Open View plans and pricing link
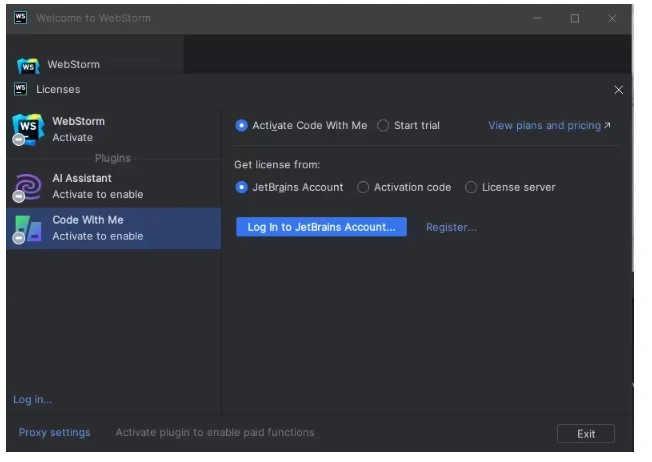This screenshot has width=652, height=462. (549, 126)
